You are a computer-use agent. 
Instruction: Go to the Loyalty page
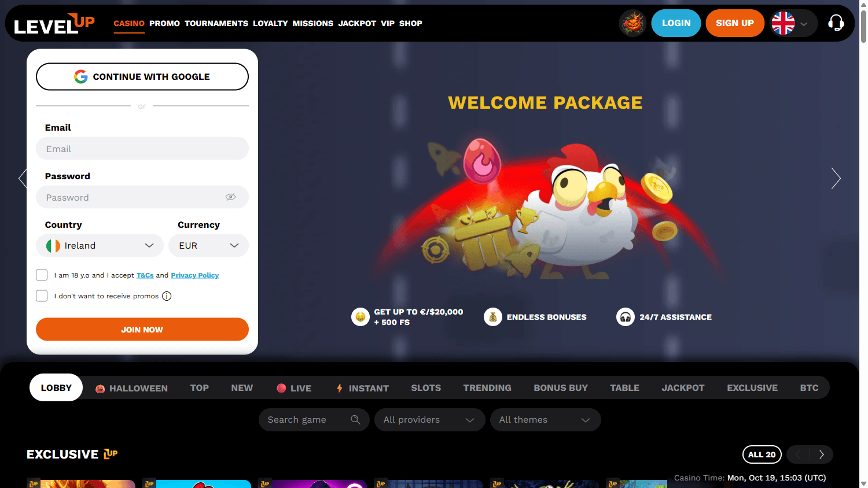pos(270,24)
